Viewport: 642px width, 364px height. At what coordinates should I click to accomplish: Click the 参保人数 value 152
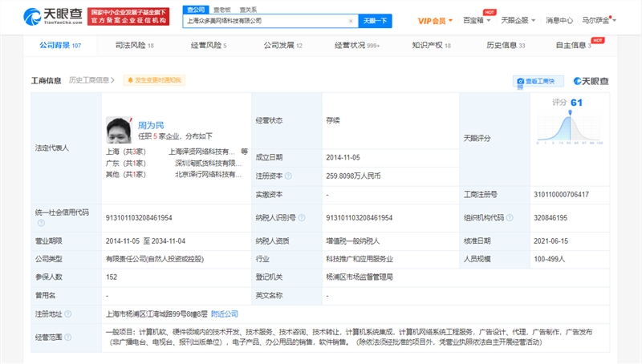pyautogui.click(x=112, y=277)
